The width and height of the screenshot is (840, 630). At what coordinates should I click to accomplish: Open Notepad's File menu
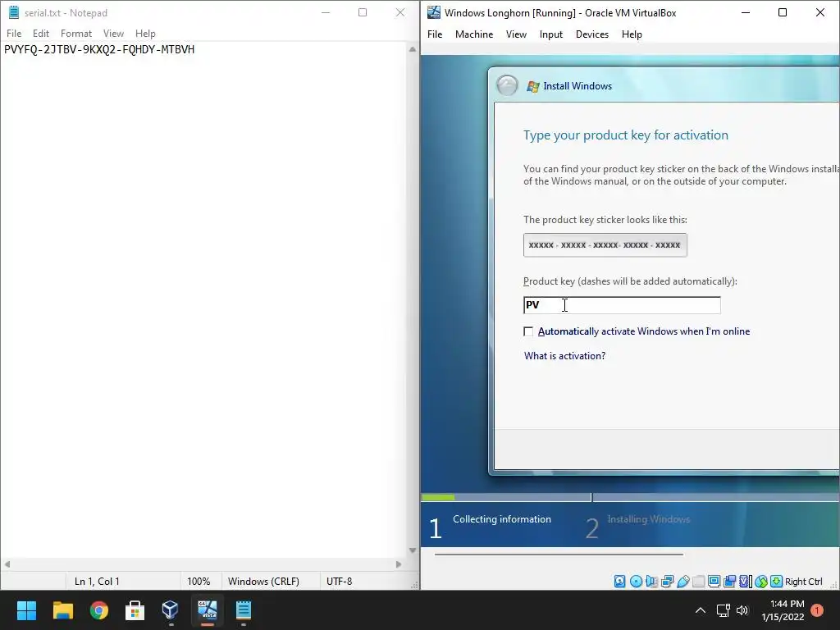[x=14, y=33]
